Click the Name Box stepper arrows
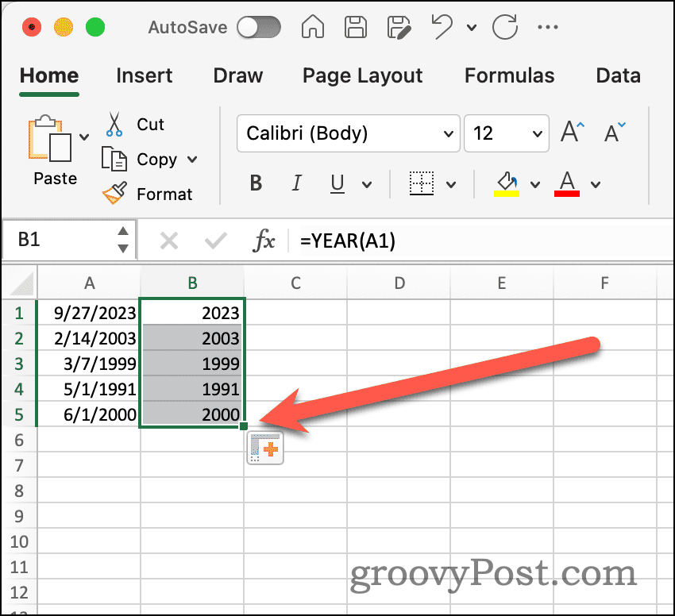675x616 pixels. coord(123,240)
